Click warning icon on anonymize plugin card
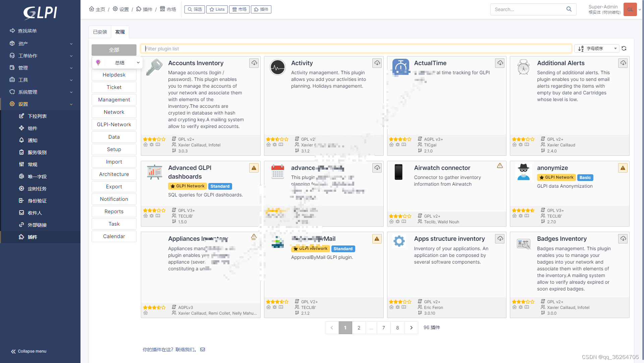This screenshot has width=644, height=363. point(623,168)
